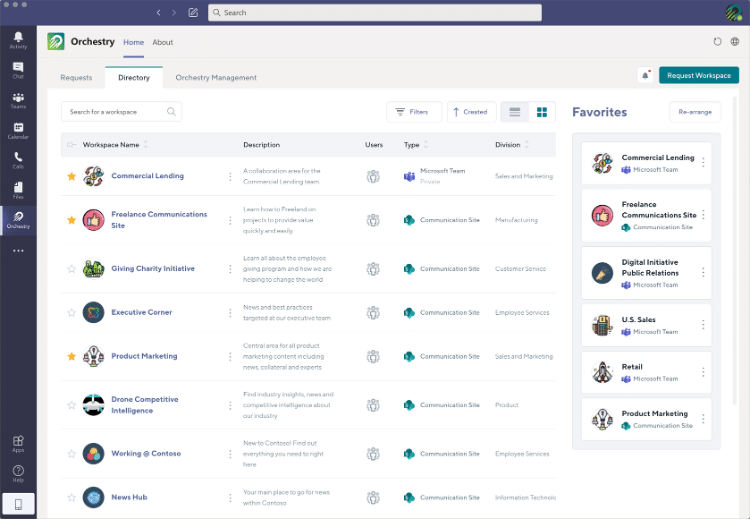Open Files in Teams sidebar
Viewport: 750px width, 520px height.
(x=18, y=190)
